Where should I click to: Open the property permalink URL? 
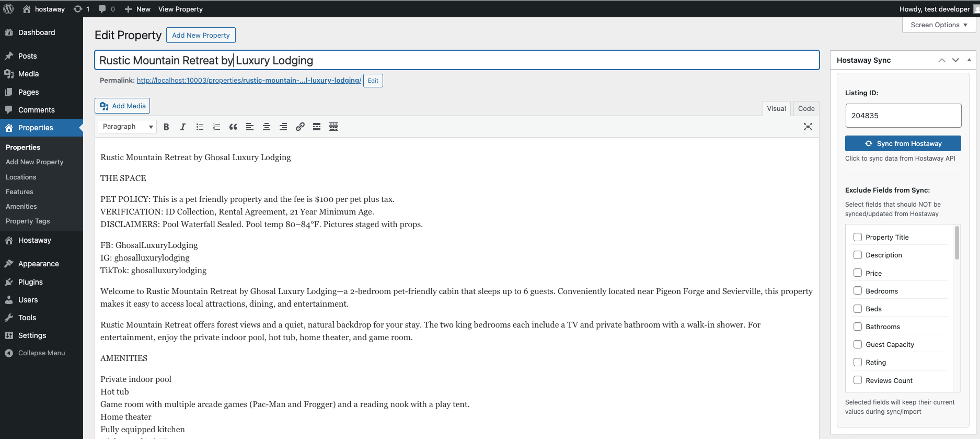(249, 81)
